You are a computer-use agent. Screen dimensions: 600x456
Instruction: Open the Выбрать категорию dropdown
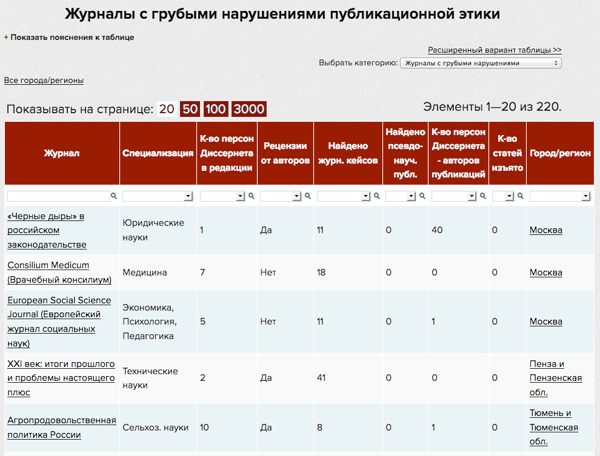click(480, 63)
